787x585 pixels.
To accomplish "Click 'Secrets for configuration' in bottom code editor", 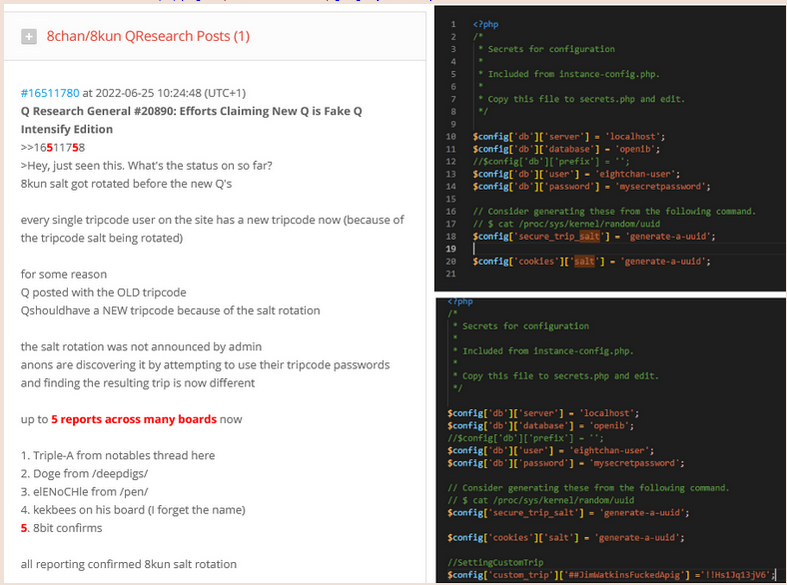I will (526, 326).
